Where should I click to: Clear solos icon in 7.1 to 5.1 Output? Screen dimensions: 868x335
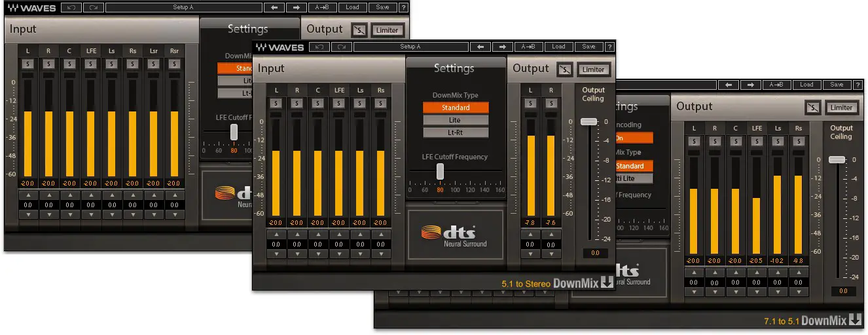pyautogui.click(x=813, y=108)
